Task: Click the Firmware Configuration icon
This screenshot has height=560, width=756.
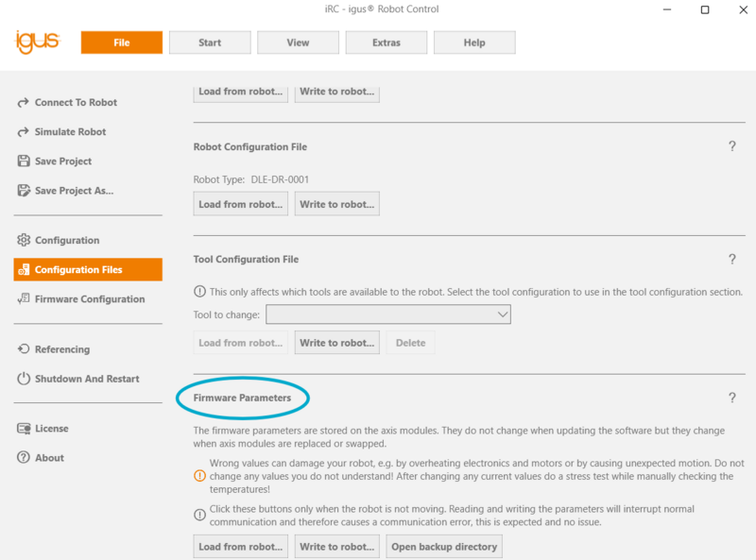Action: (23, 298)
